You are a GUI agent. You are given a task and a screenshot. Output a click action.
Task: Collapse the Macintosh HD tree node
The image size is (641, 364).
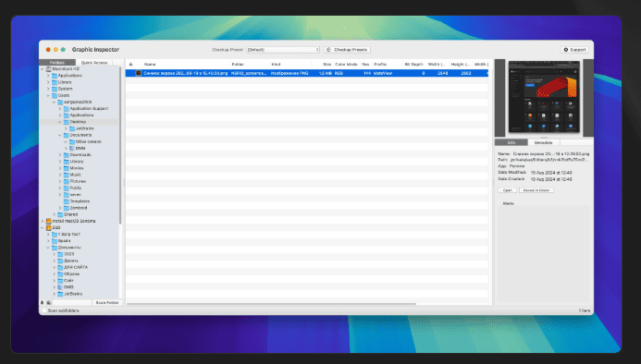click(43, 69)
